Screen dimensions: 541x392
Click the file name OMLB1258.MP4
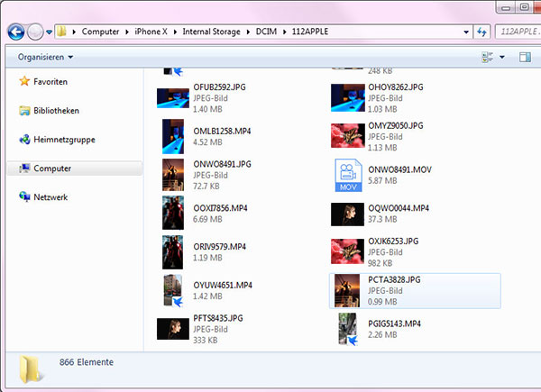point(222,132)
